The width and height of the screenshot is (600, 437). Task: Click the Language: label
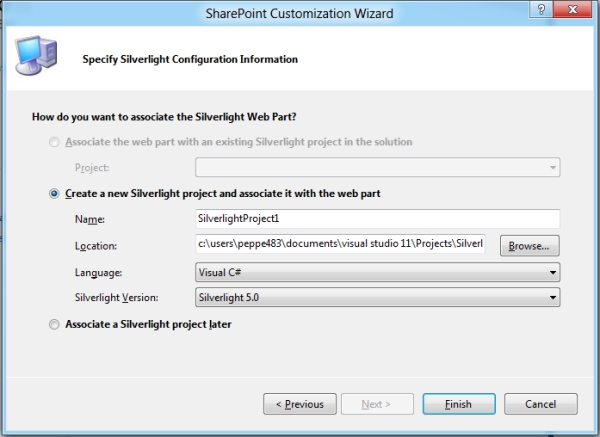click(x=99, y=273)
